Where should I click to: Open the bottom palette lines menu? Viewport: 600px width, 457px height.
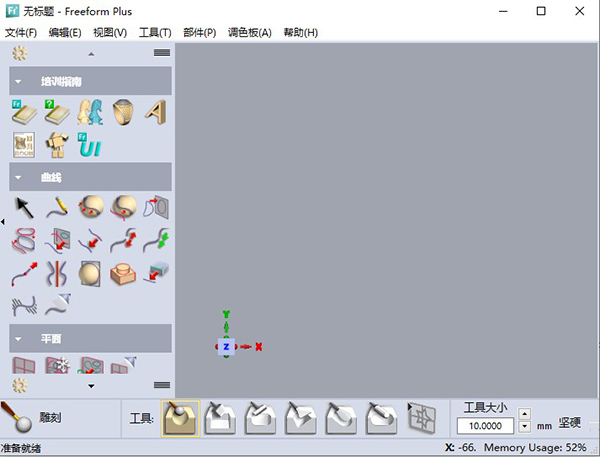[162, 385]
